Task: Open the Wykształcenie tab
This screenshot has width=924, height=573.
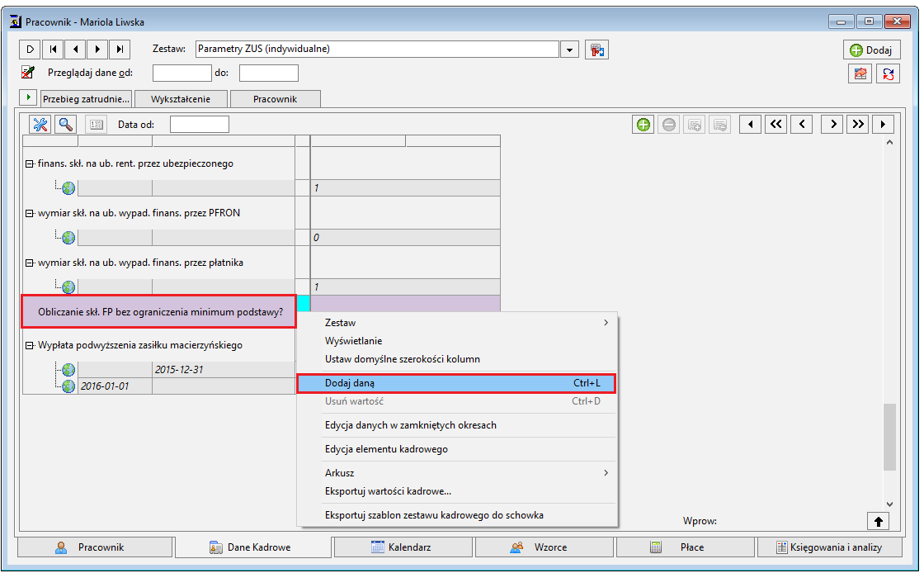Action: click(x=181, y=99)
